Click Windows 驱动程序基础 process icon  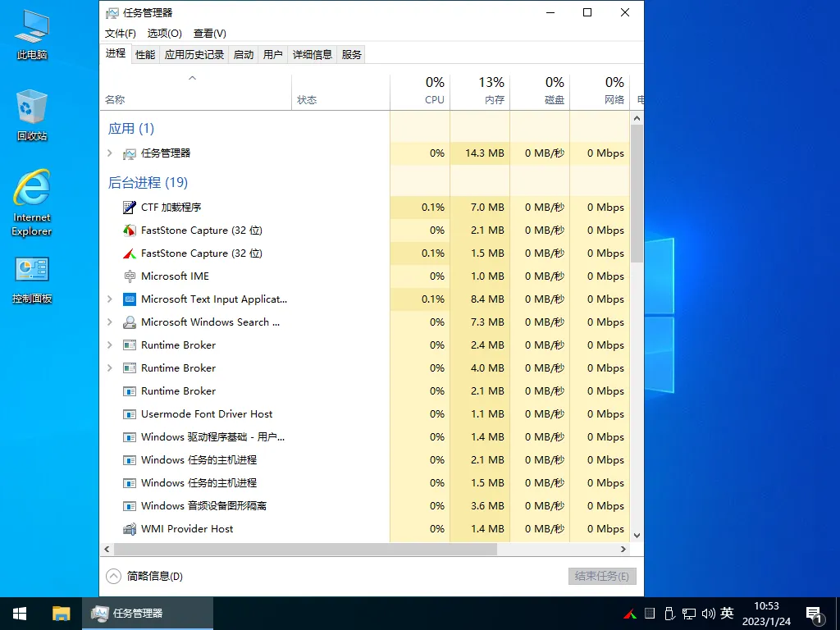129,438
